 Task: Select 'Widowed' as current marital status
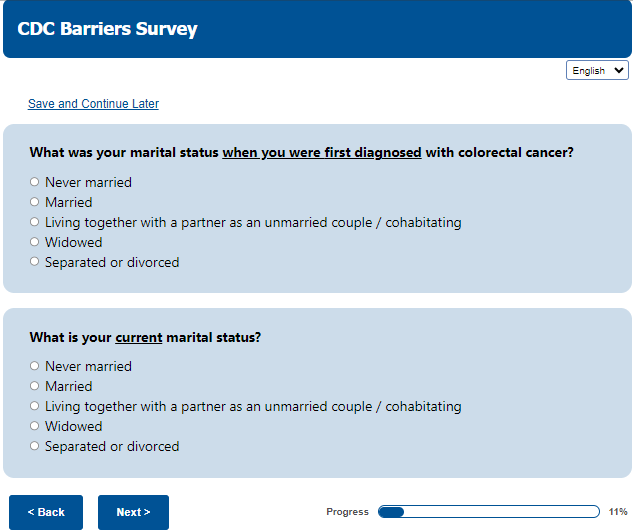[35, 426]
